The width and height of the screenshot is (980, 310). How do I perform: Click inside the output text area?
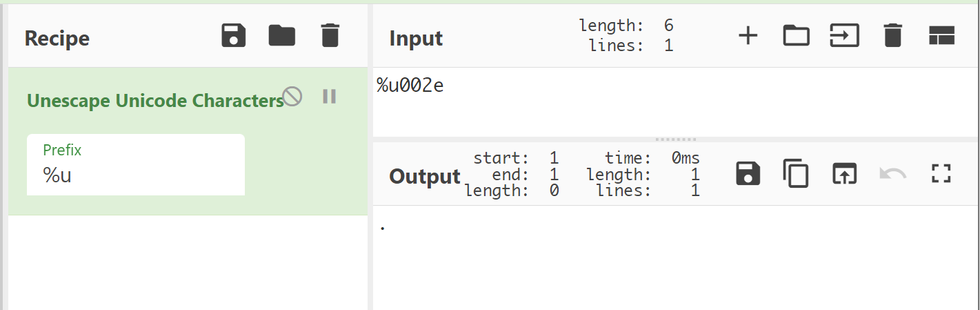click(x=621, y=255)
